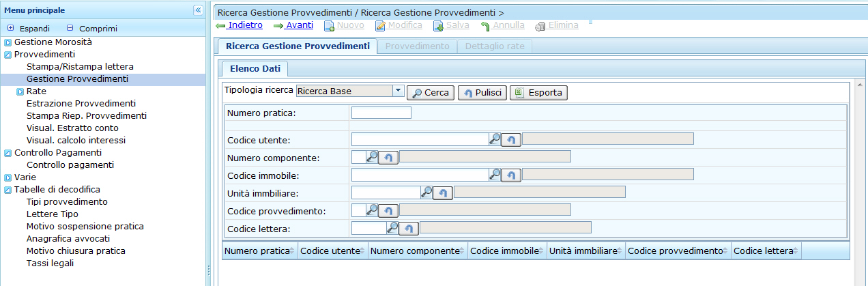Open Estrazione Provvedimenti menu entry

coord(81,104)
